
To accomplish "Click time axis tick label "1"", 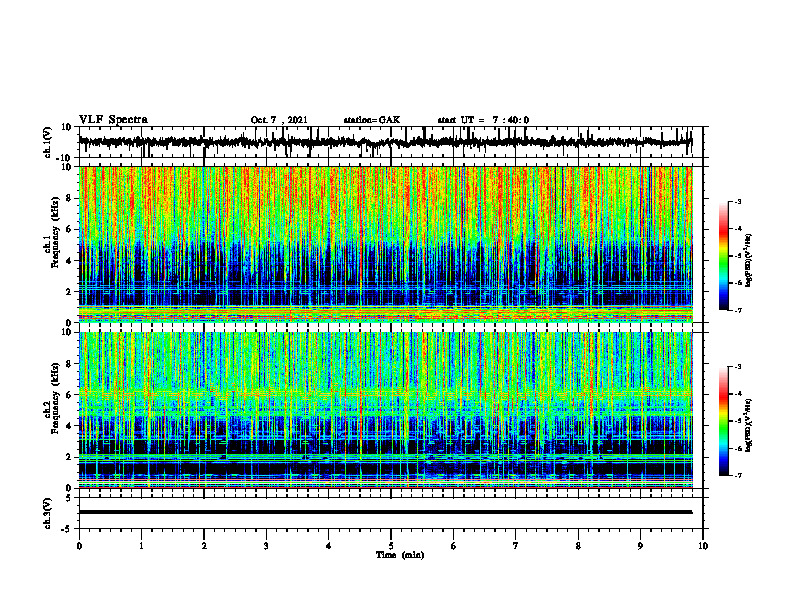I will tap(141, 546).
